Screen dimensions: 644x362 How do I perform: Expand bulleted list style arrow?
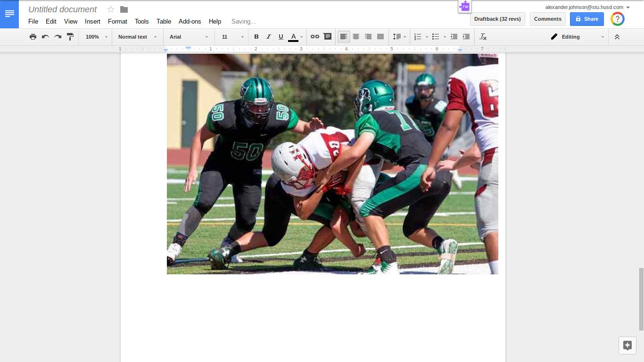[445, 37]
